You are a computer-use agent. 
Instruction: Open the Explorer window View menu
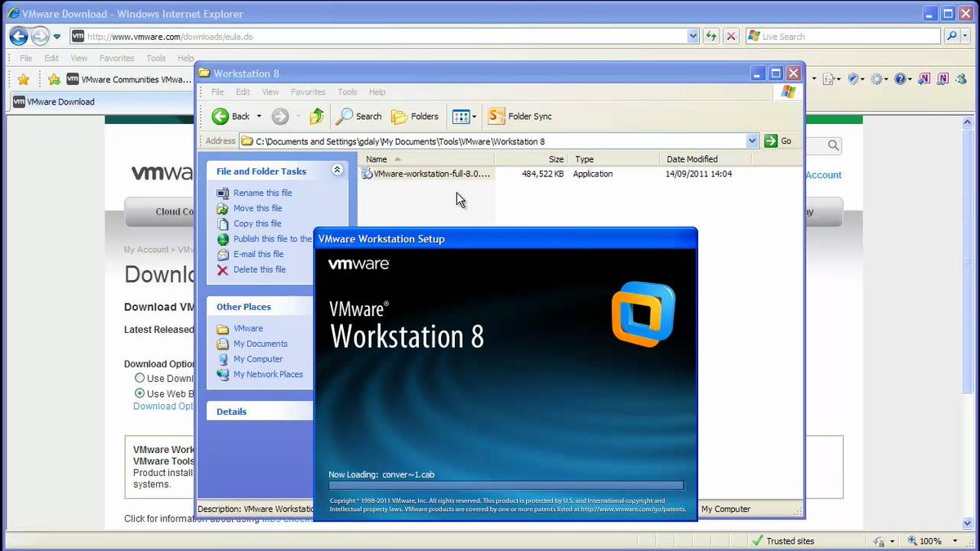point(270,92)
